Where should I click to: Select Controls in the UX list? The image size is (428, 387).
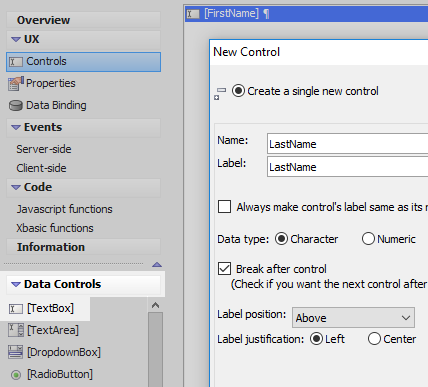tap(83, 62)
